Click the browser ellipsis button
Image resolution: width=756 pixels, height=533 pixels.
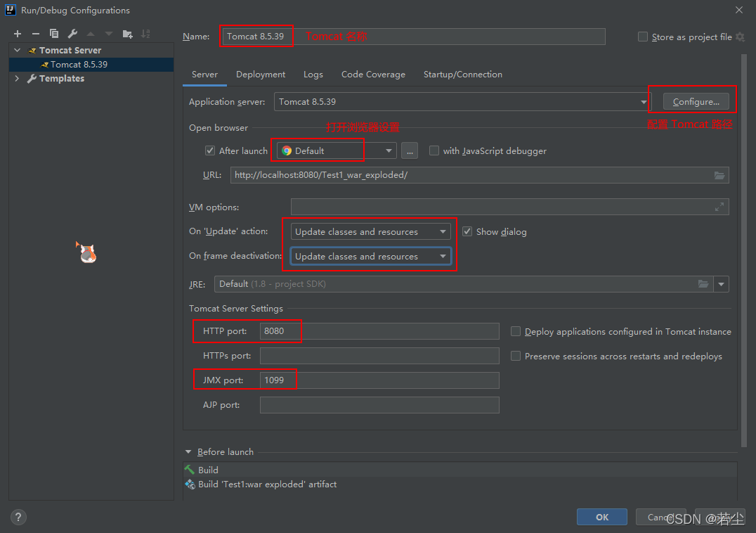410,151
